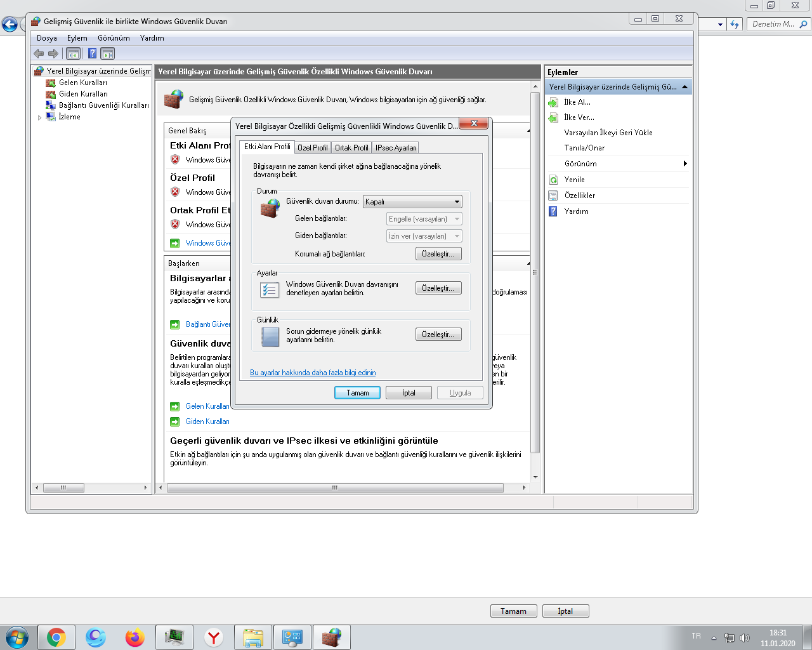This screenshot has height=650, width=812.
Task: Click the Yardım icon in Actions pane
Action: point(553,211)
